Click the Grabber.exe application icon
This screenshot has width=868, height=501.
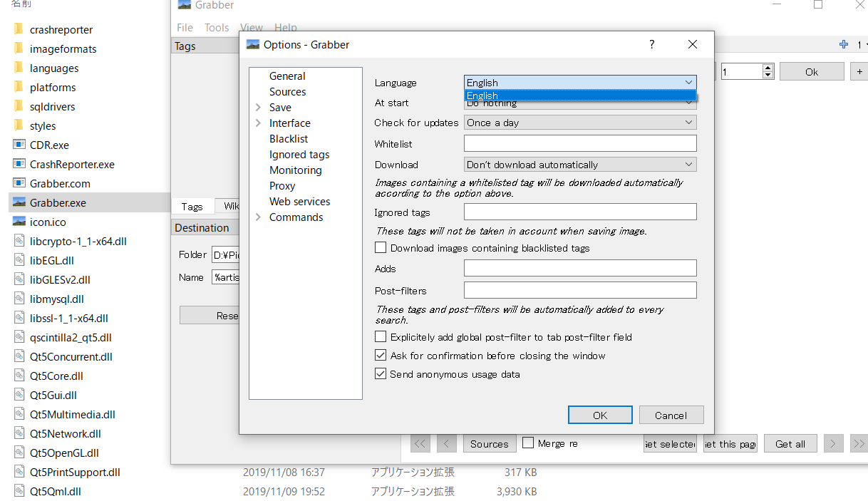coord(19,203)
